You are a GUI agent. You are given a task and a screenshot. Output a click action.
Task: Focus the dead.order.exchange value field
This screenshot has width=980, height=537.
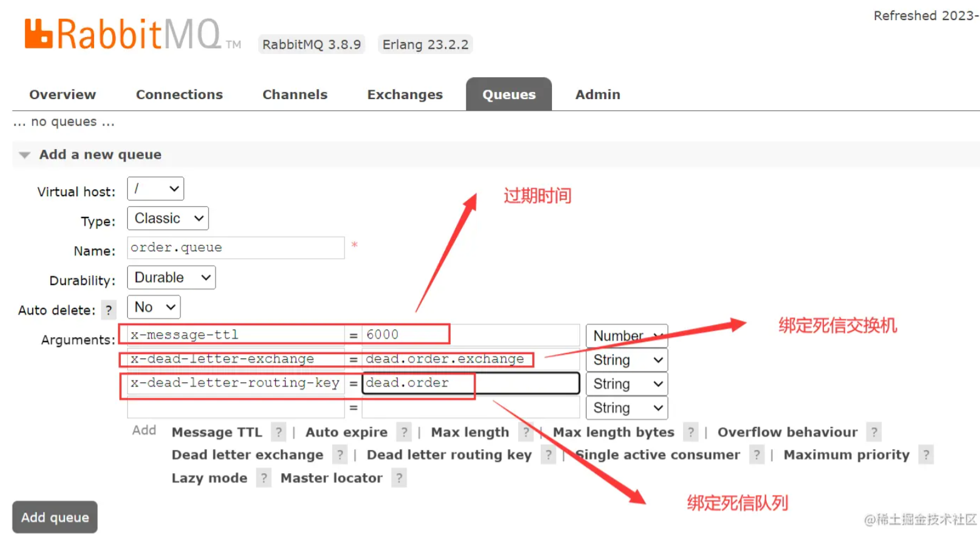click(x=471, y=359)
